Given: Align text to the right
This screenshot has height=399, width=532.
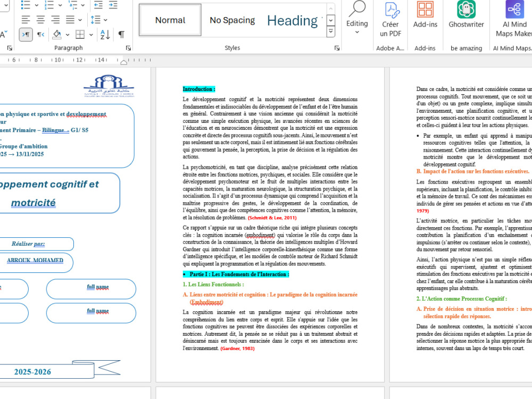Looking at the screenshot, I should (x=55, y=20).
